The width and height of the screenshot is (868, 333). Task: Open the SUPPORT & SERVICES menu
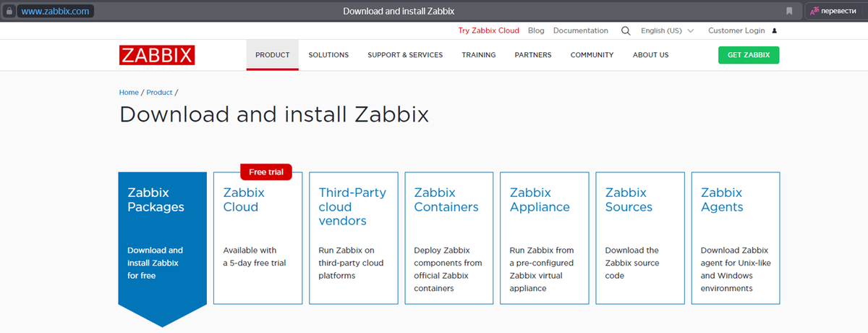pos(405,55)
